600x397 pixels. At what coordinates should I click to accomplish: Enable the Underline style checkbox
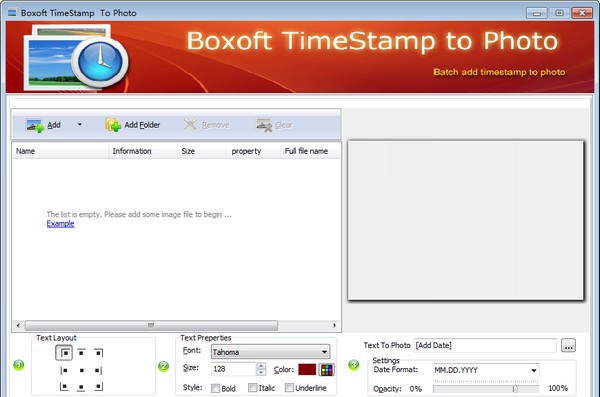coord(289,388)
